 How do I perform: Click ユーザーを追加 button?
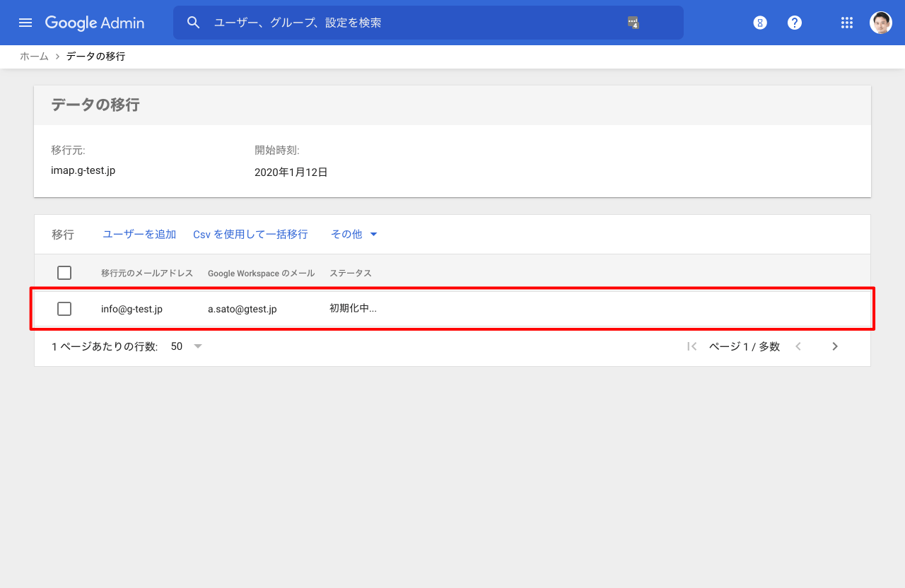pos(139,234)
